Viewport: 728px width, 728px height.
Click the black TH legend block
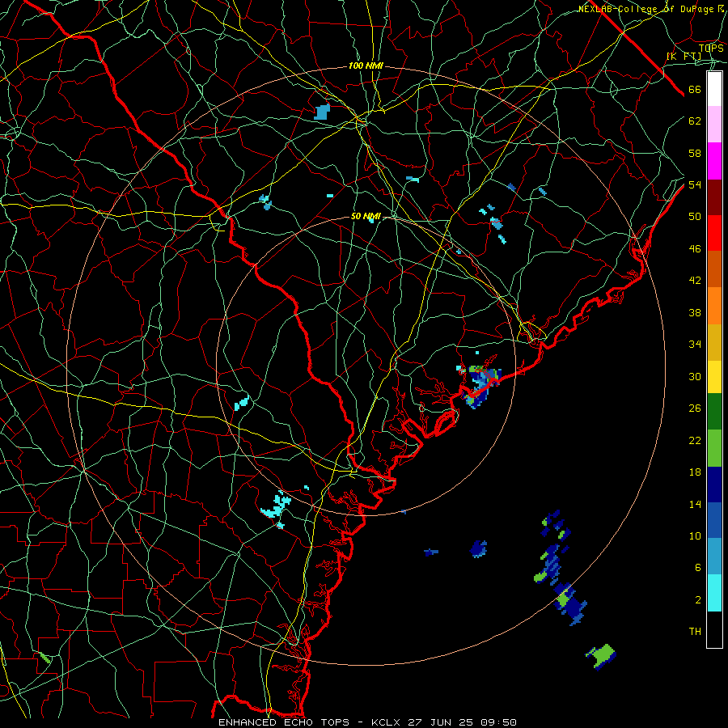[x=714, y=629]
